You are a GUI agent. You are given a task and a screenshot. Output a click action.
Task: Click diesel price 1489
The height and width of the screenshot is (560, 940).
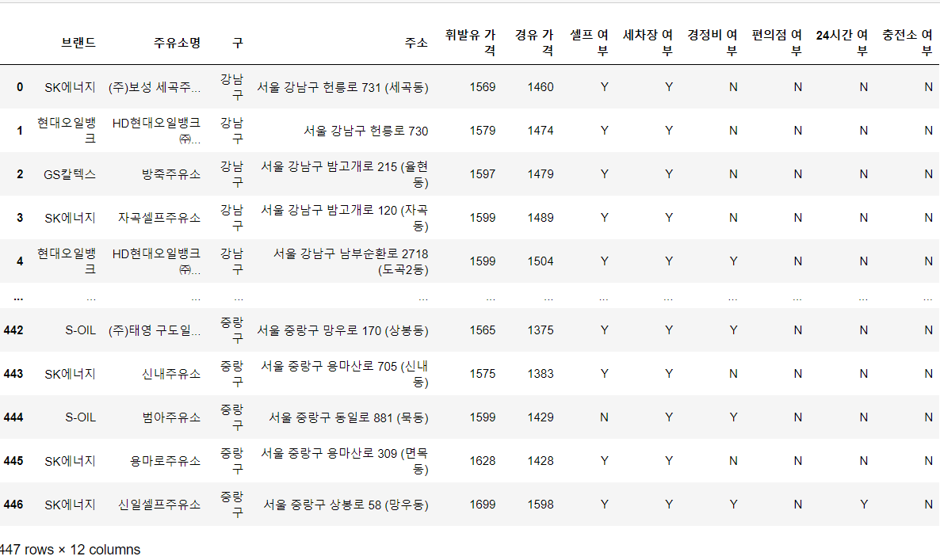[x=541, y=218]
